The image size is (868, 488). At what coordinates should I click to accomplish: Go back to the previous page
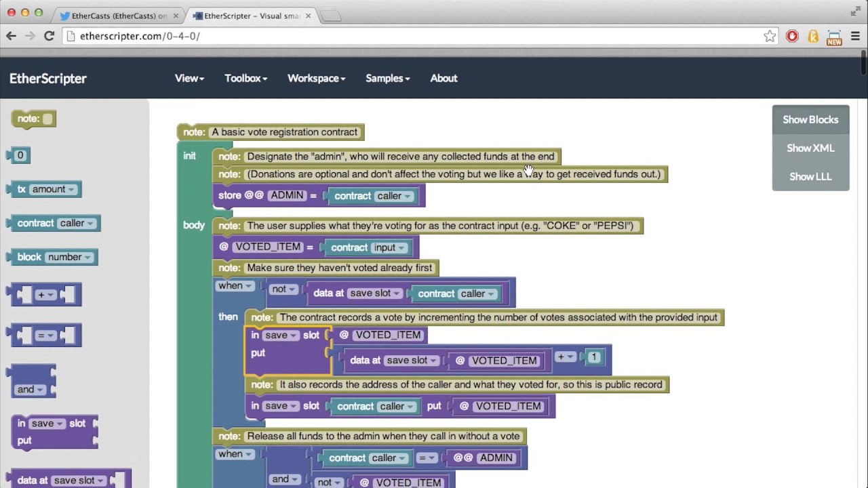(12, 36)
